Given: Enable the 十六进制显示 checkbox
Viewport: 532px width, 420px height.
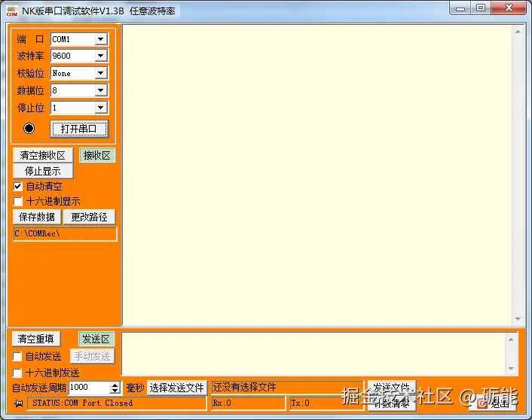Looking at the screenshot, I should coord(17,202).
